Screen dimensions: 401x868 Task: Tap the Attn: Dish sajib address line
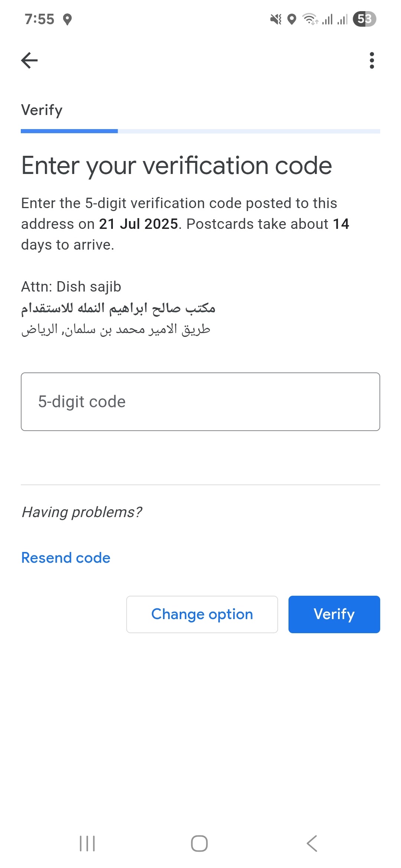[71, 287]
